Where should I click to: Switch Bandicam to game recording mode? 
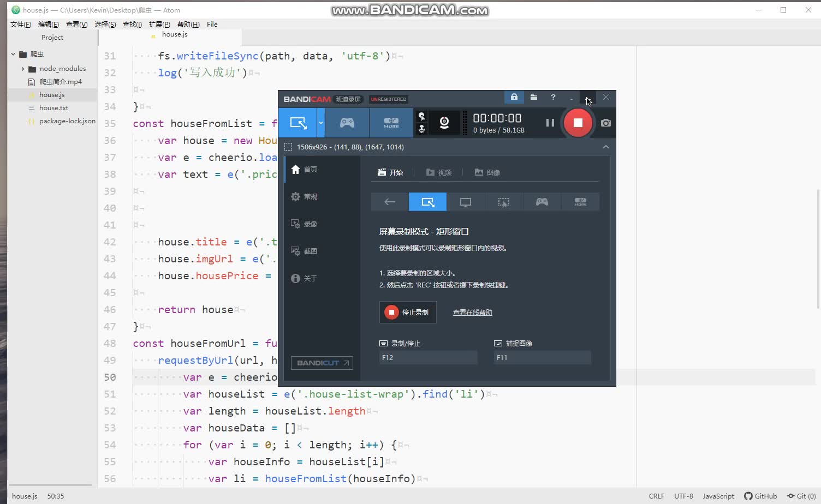pyautogui.click(x=347, y=123)
